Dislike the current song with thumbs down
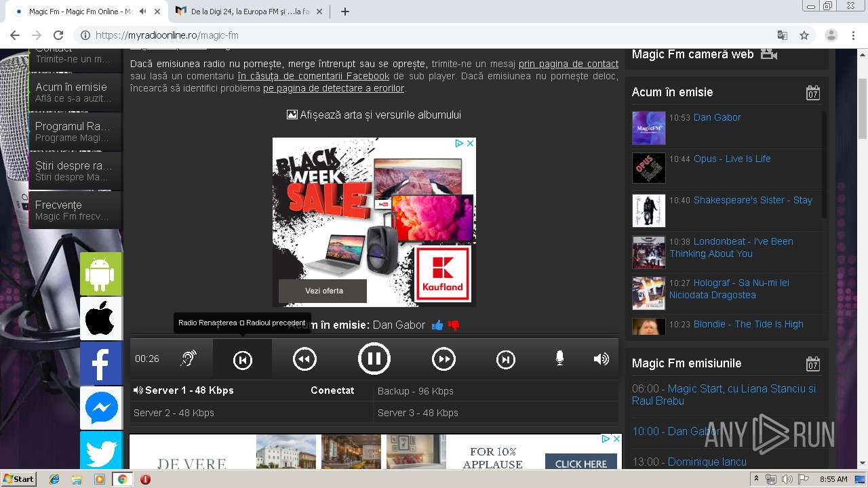868x488 pixels. pyautogui.click(x=454, y=325)
